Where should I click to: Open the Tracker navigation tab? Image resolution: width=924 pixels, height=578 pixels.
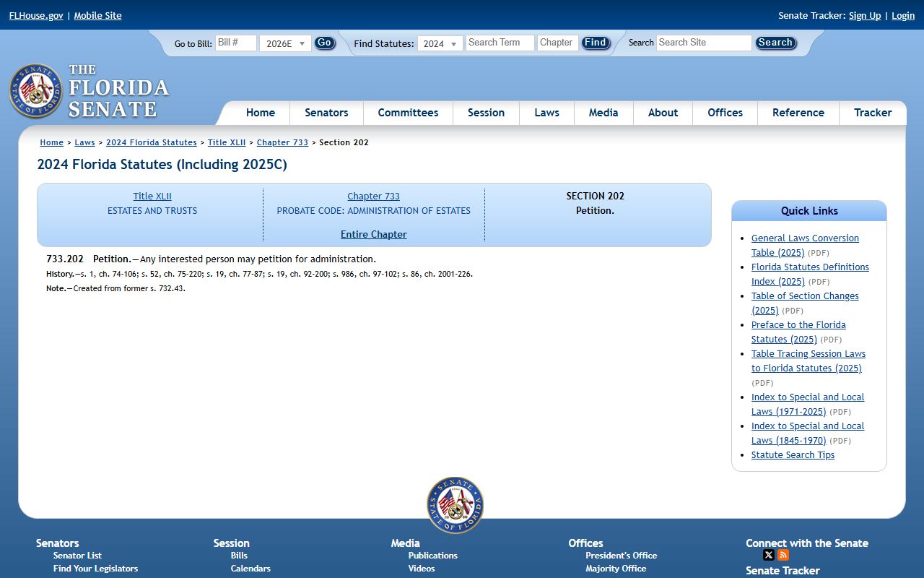pyautogui.click(x=873, y=113)
